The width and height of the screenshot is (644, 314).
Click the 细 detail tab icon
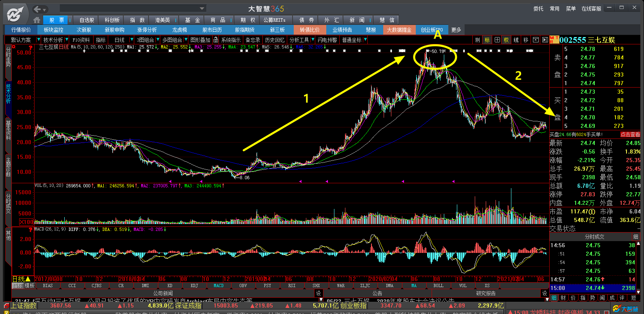pos(554,298)
